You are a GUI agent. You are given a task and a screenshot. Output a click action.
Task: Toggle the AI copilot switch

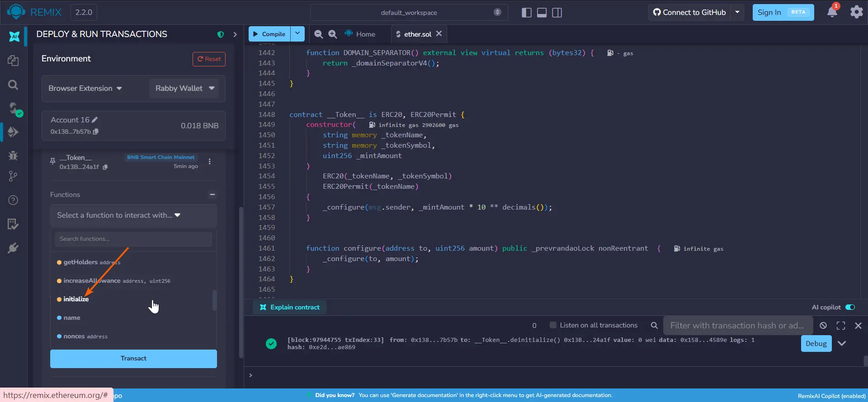850,308
